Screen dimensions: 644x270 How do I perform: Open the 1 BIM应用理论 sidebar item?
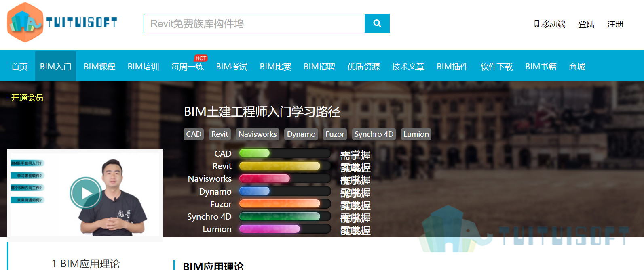tap(86, 264)
